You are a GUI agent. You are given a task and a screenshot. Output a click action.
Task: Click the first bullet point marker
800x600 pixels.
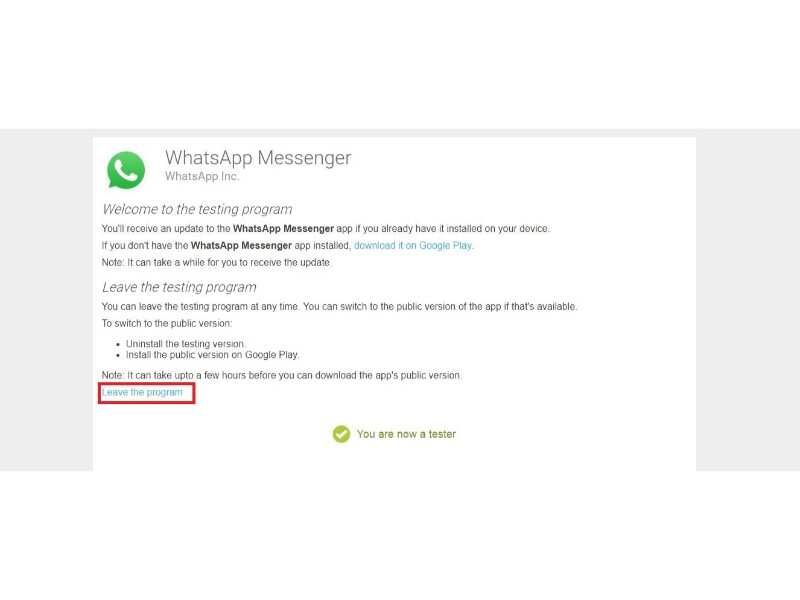point(118,344)
